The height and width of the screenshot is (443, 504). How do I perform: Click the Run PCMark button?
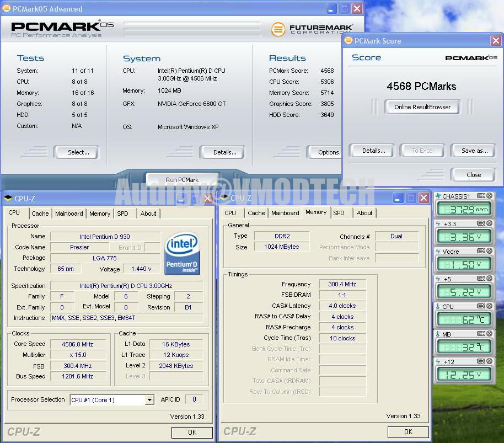pos(183,180)
